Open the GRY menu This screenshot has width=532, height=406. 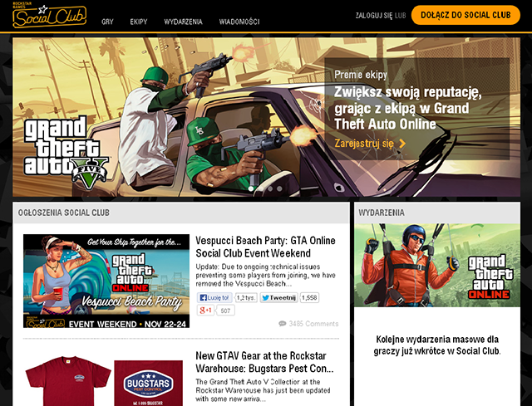[107, 22]
